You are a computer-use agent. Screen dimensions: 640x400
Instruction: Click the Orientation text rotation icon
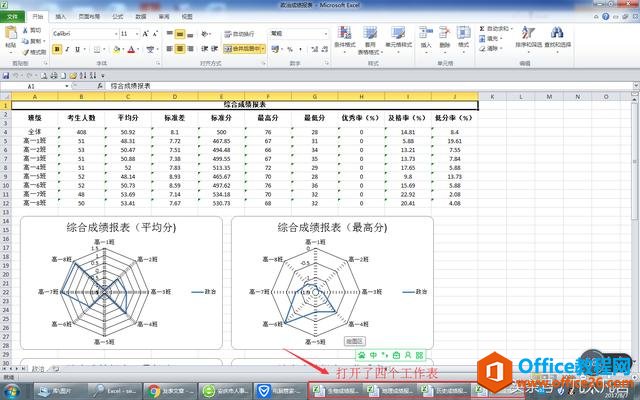205,34
